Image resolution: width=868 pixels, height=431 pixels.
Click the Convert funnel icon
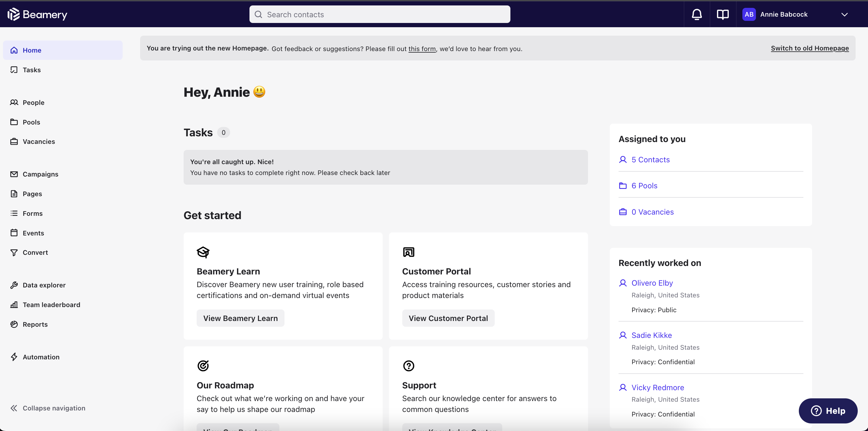(14, 253)
